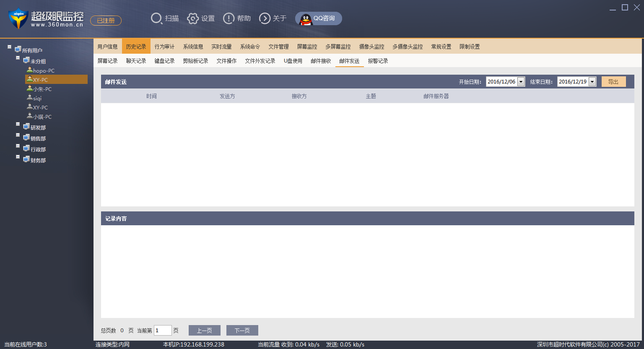Click the 发送方 column header

[x=227, y=96]
